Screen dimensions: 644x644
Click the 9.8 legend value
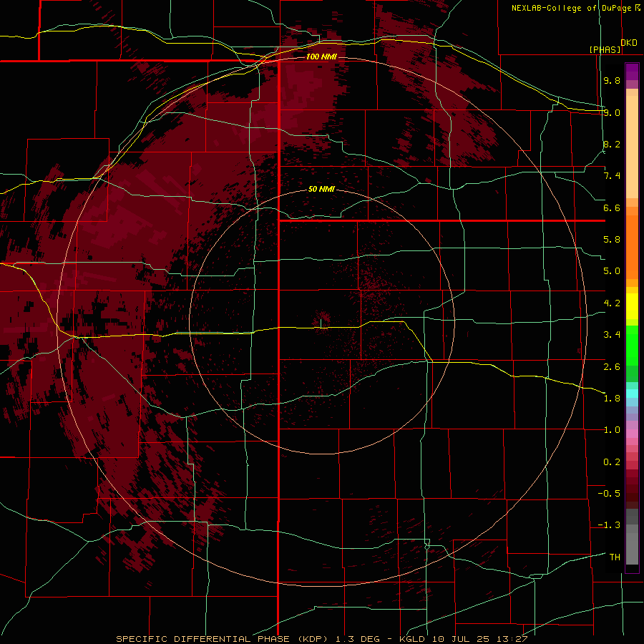[x=612, y=81]
